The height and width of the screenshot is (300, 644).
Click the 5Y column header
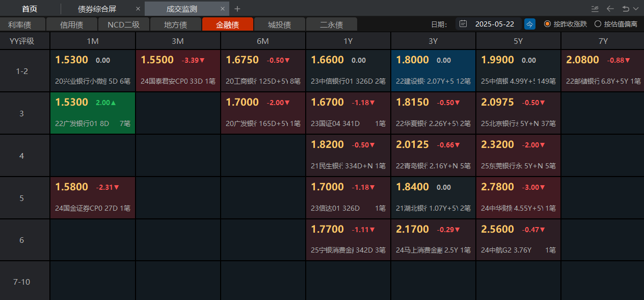coord(518,41)
